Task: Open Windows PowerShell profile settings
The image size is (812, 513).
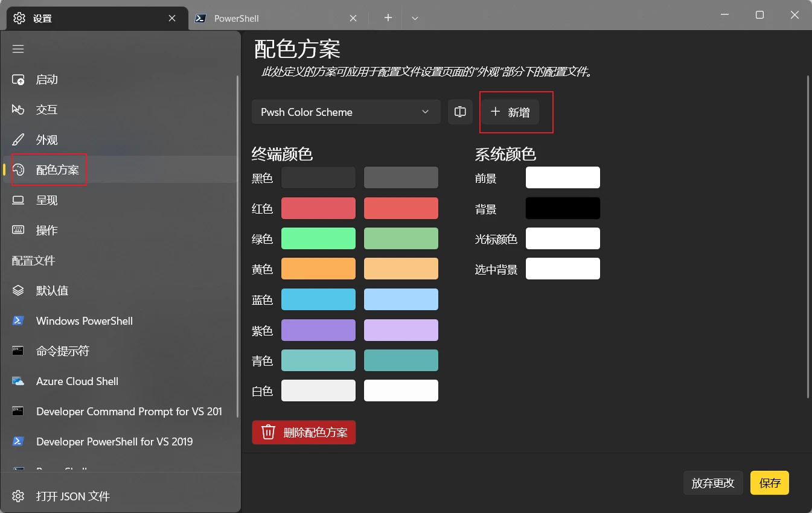Action: click(x=120, y=321)
